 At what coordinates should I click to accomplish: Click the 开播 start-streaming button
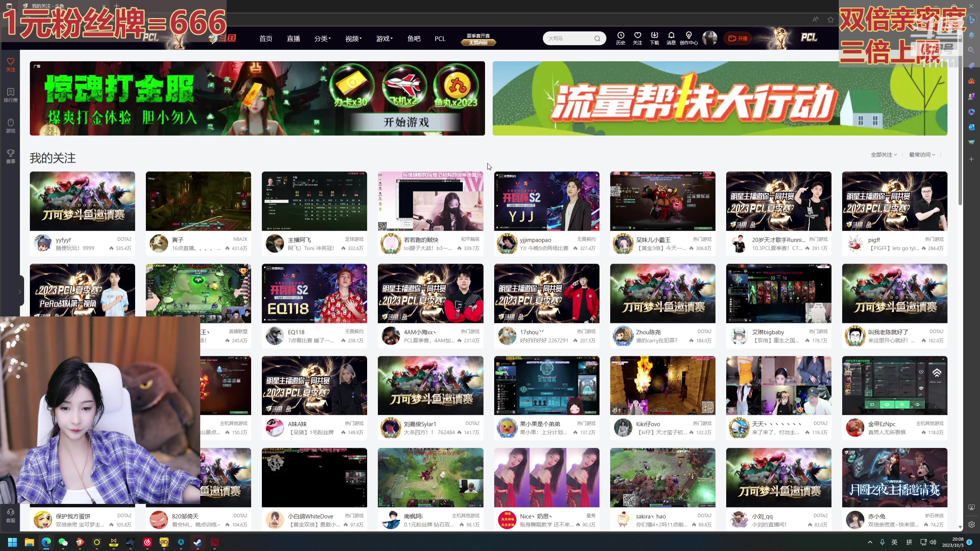[738, 38]
